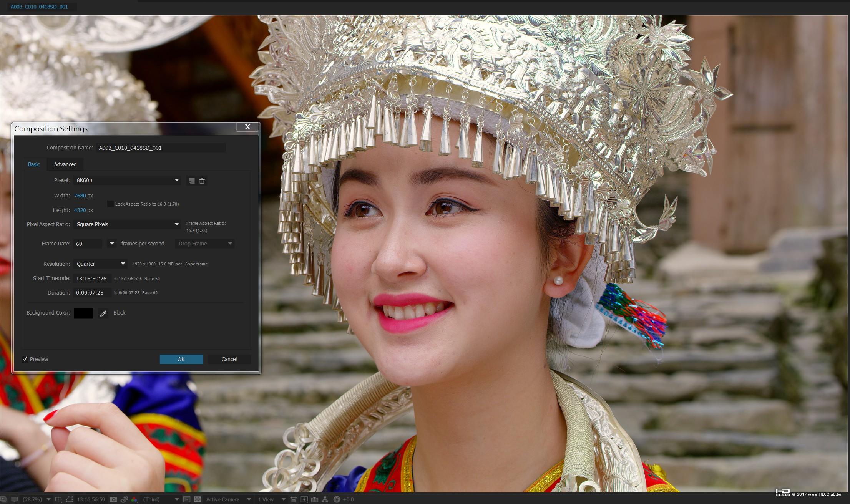Toggle mask and shape path visibility icon
This screenshot has width=850, height=504.
point(69,499)
